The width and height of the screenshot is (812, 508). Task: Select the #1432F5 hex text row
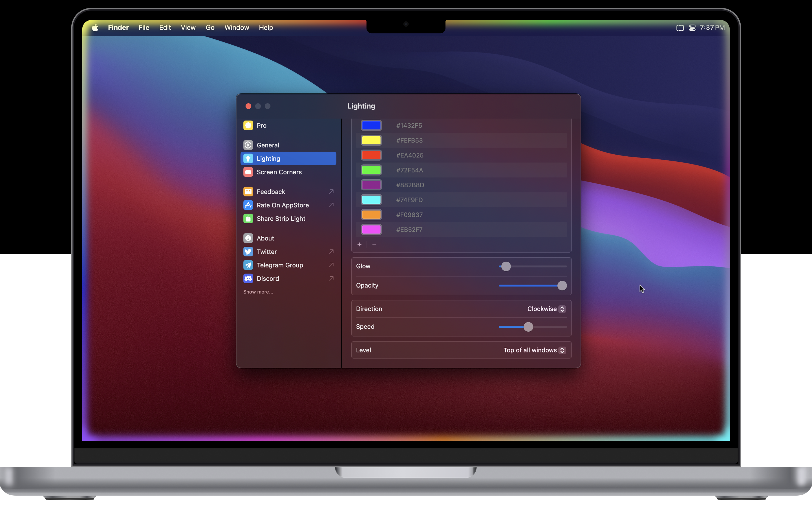tap(409, 125)
